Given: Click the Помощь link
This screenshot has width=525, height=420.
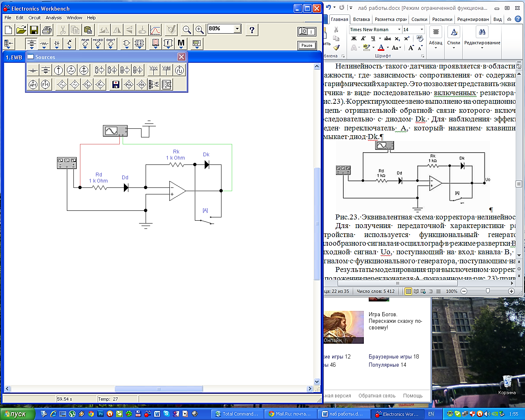Looking at the screenshot, I should point(413,396).
